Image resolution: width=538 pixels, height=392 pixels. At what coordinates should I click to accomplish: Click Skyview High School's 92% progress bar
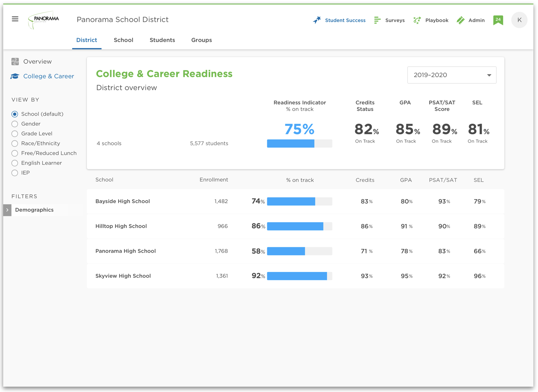[300, 276]
